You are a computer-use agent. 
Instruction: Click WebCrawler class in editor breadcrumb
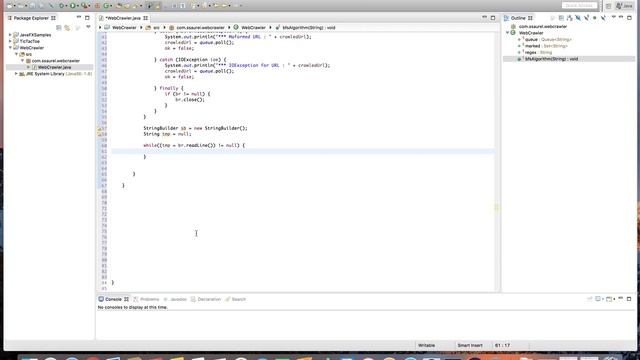click(x=250, y=27)
